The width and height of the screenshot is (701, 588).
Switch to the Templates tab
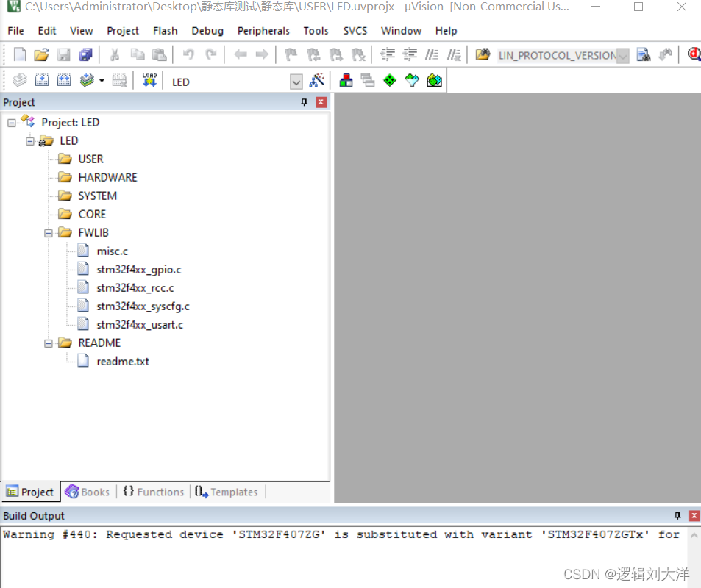click(227, 492)
